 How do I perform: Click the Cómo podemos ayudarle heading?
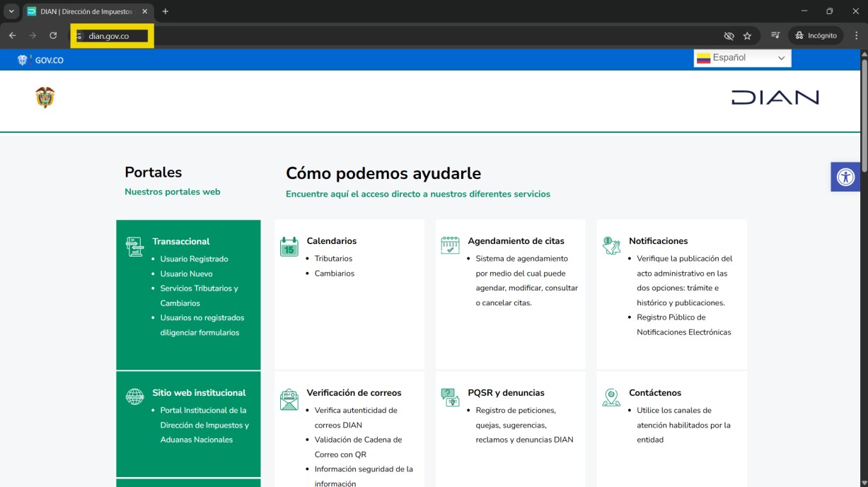383,173
